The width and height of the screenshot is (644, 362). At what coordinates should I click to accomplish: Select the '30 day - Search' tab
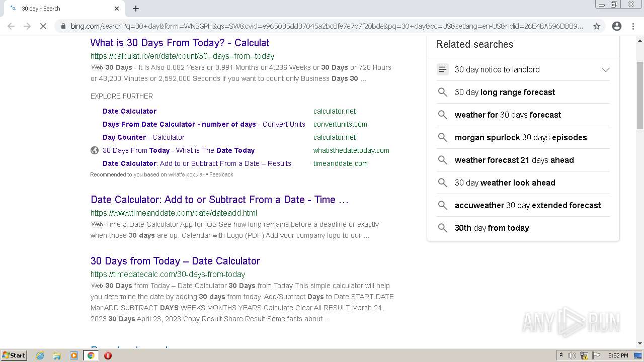tap(64, 9)
